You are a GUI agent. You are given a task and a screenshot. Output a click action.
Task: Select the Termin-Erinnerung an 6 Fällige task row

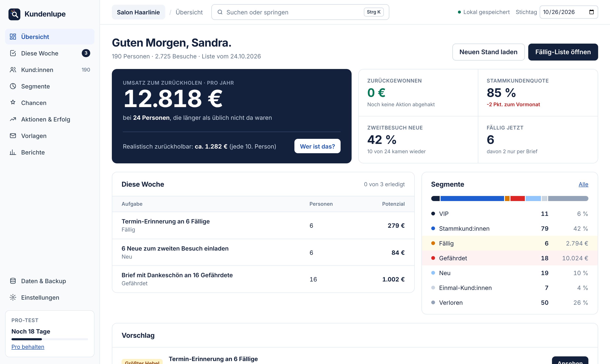point(263,225)
